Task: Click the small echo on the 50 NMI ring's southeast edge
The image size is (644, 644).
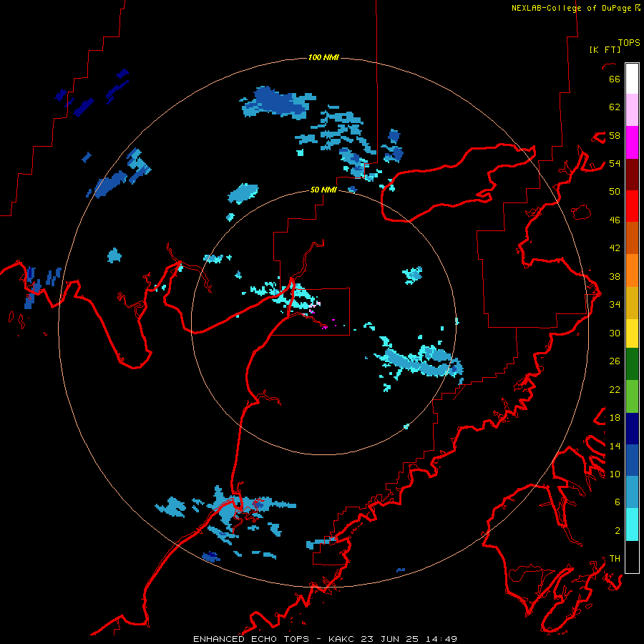Action: (406, 426)
